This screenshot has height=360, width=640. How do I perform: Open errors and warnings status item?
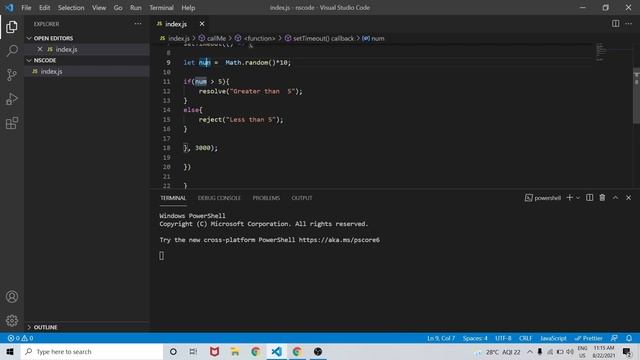(20, 338)
